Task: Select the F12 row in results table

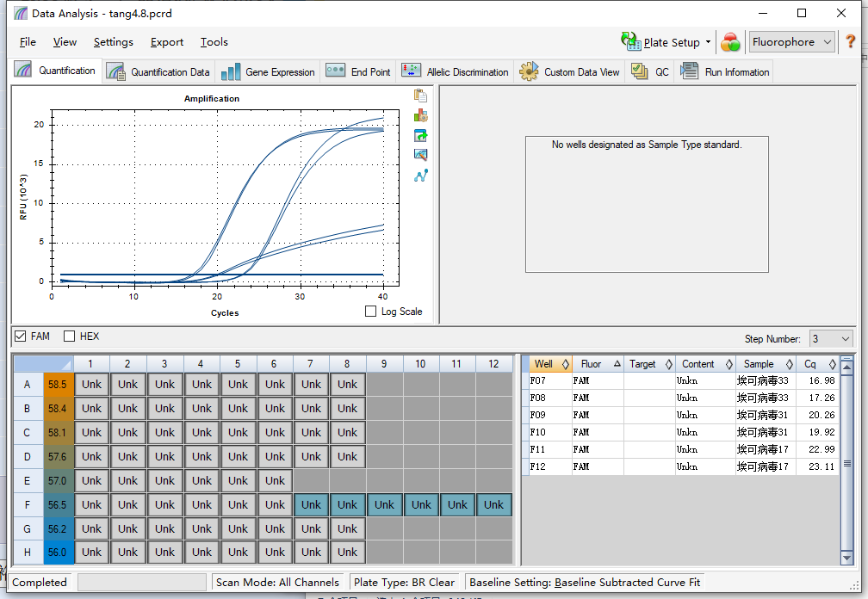Action: pos(680,466)
